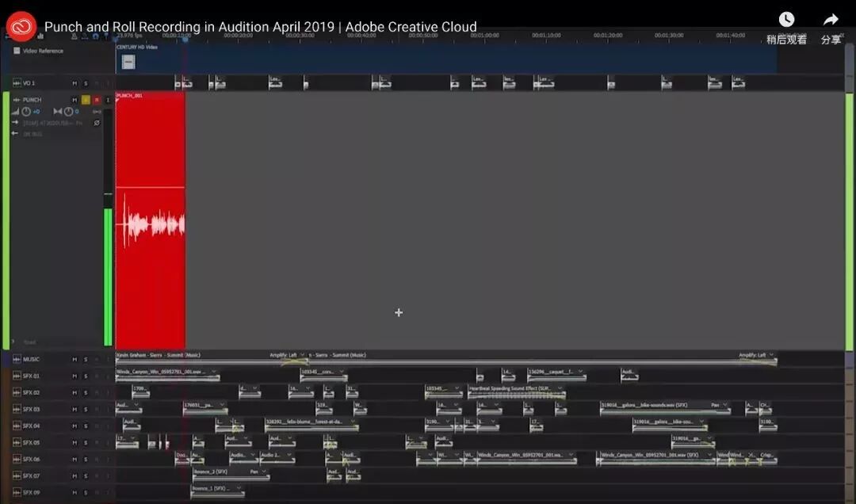Click the SFX 01 track waveform icon
This screenshot has width=856, height=504.
click(x=17, y=376)
